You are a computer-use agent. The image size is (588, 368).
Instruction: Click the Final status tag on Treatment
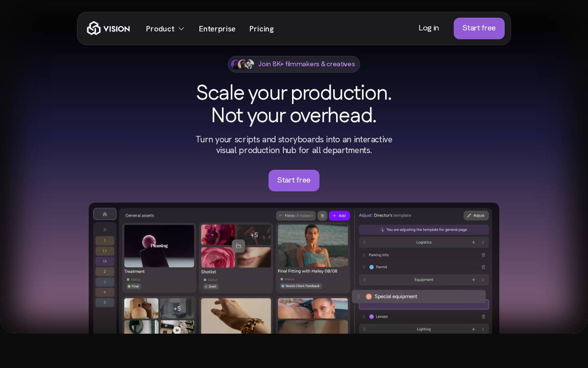point(133,286)
